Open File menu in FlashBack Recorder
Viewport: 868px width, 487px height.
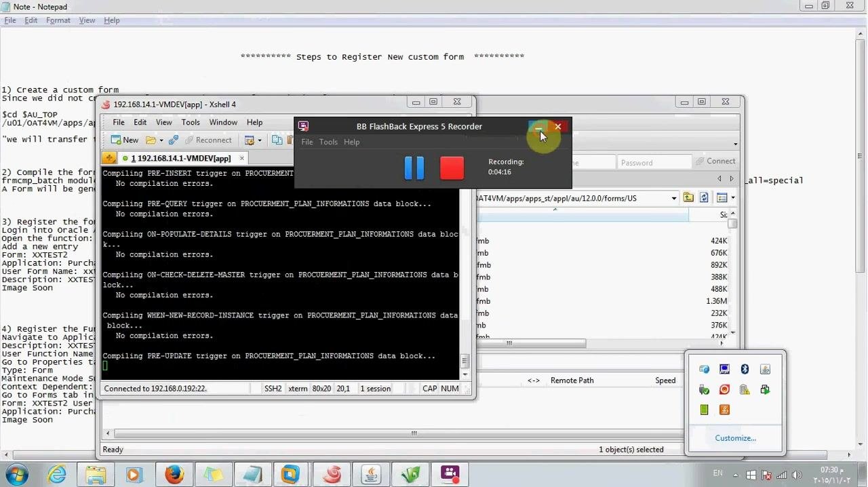click(307, 142)
